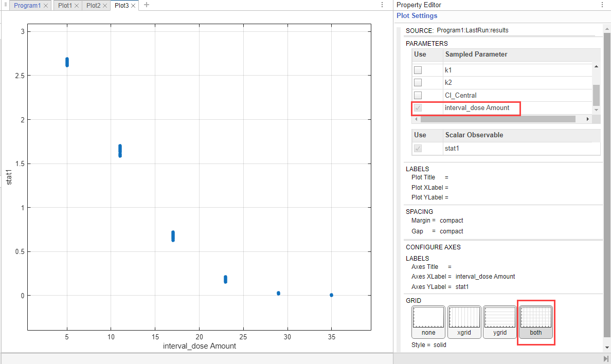Select the Cl_Central parameter row label
The width and height of the screenshot is (611, 364).
(x=461, y=96)
